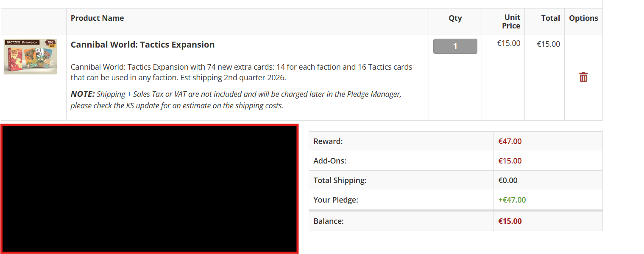Click the Total column header
Viewport: 644px width, 254px height.
point(550,18)
